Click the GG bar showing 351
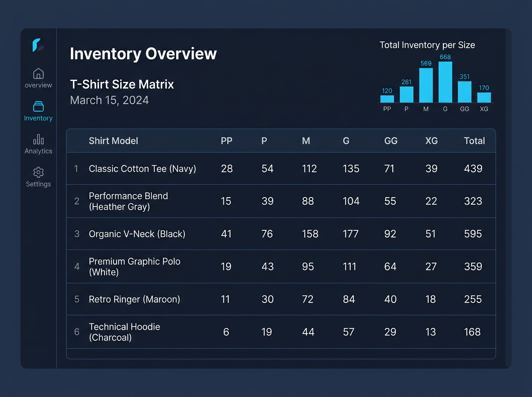Screen dimensions: 532x397 [x=465, y=92]
